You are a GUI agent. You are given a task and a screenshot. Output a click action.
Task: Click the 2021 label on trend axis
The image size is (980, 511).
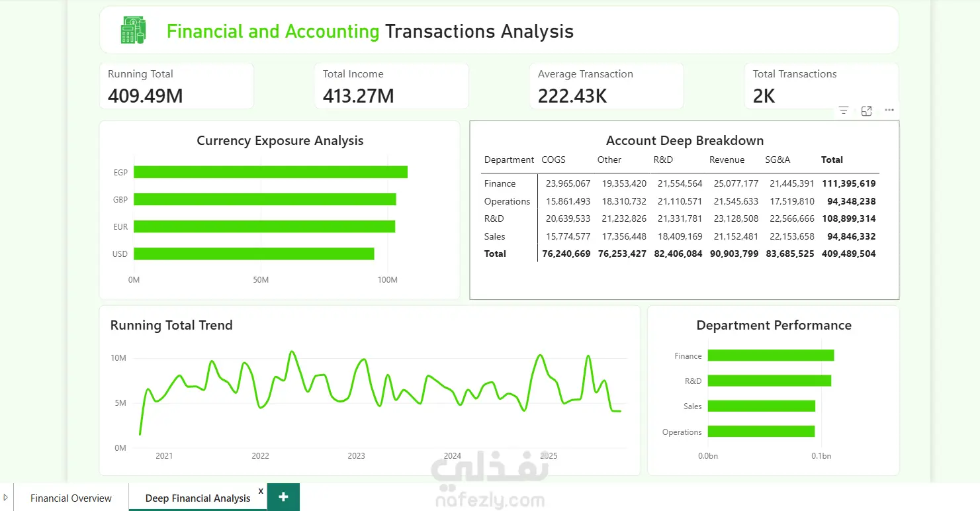click(x=164, y=456)
